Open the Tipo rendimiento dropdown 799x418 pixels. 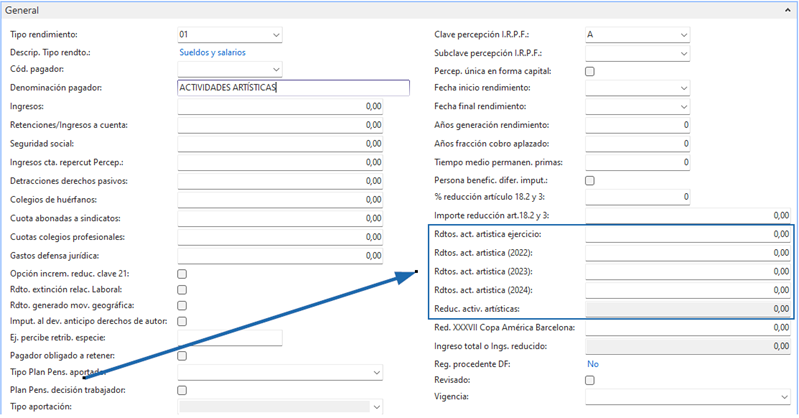click(276, 35)
